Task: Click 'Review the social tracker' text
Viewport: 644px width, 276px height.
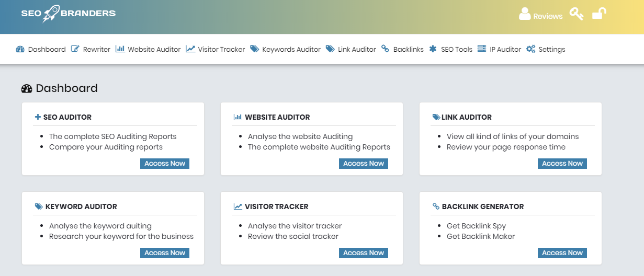Action: [293, 236]
